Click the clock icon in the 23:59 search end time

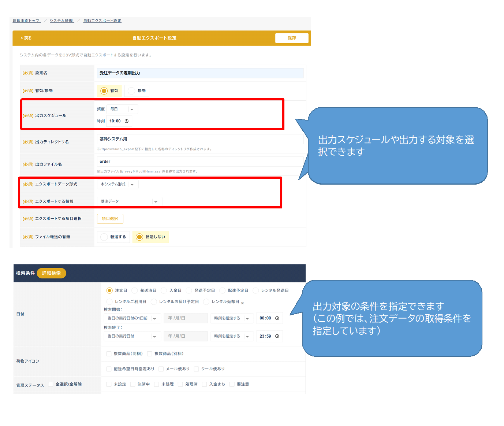(277, 336)
